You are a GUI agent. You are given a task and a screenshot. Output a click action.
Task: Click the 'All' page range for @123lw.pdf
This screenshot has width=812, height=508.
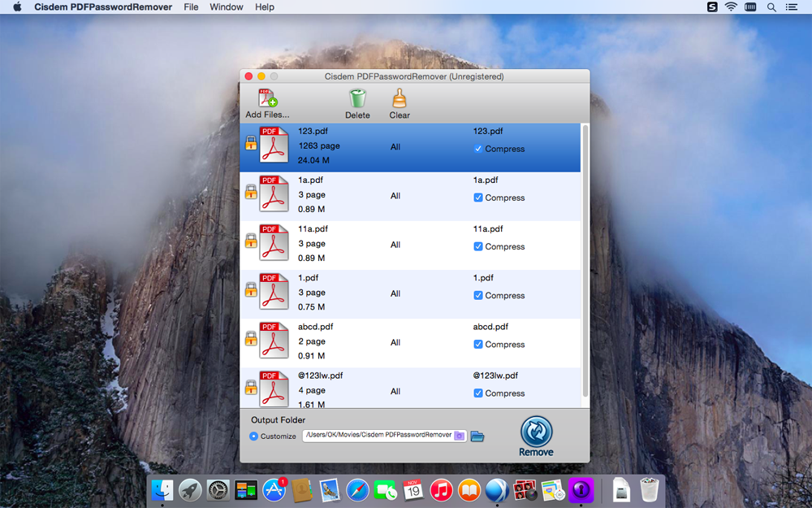[x=395, y=392]
